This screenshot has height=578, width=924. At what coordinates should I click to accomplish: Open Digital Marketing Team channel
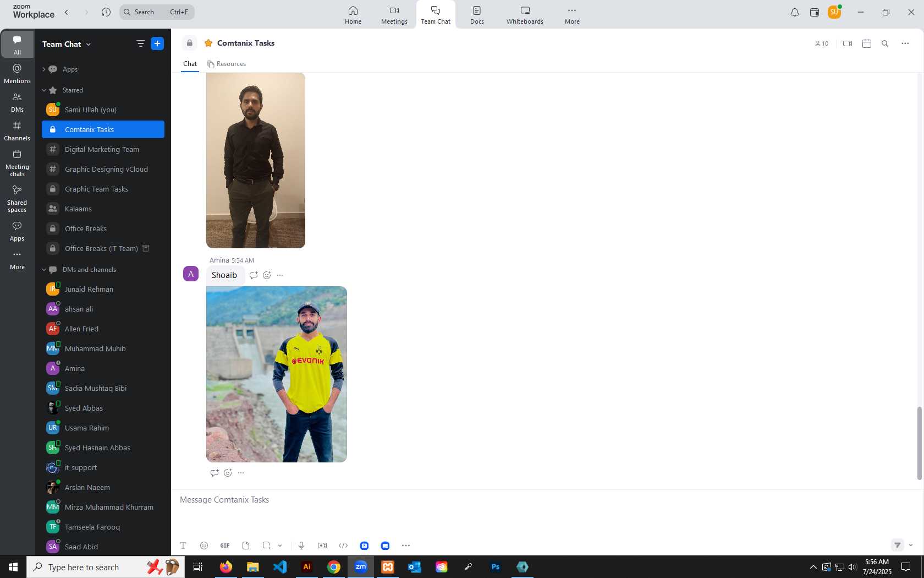(x=103, y=149)
